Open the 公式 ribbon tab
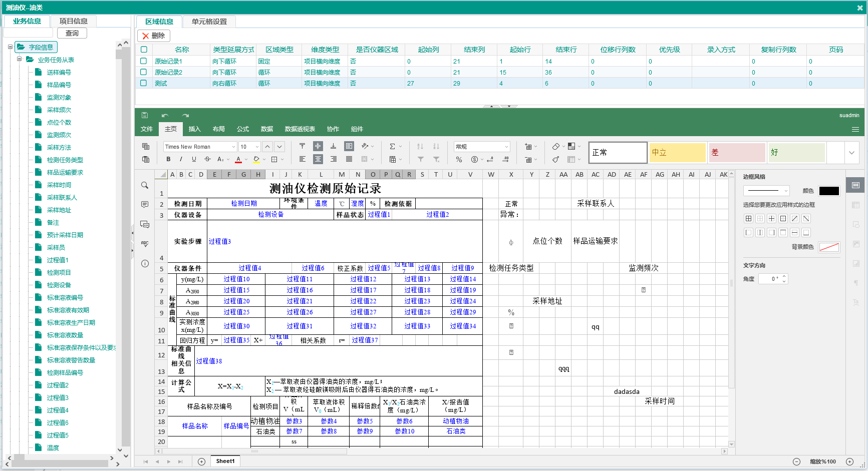868x471 pixels. click(243, 129)
